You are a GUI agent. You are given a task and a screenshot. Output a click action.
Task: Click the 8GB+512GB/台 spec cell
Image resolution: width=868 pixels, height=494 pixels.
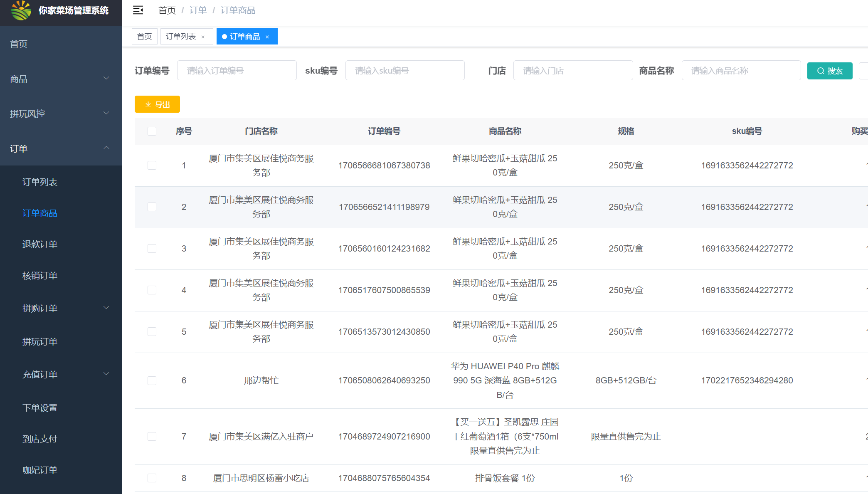(626, 380)
